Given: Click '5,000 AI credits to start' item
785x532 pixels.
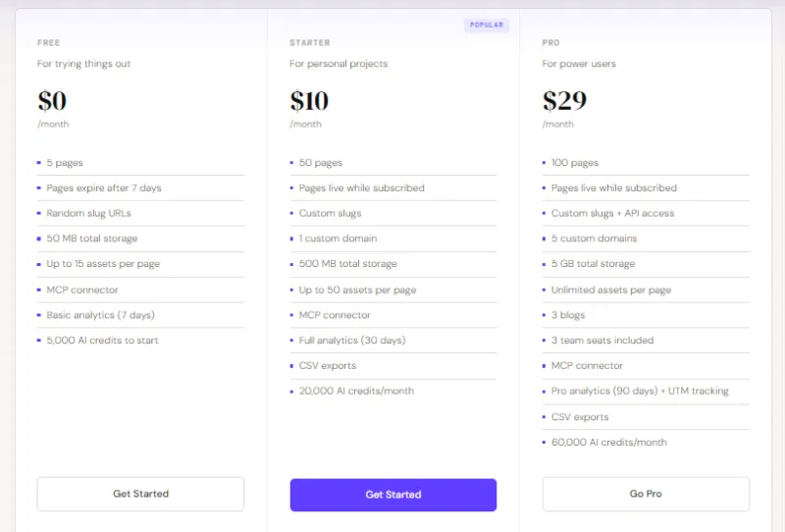Looking at the screenshot, I should (x=102, y=341).
